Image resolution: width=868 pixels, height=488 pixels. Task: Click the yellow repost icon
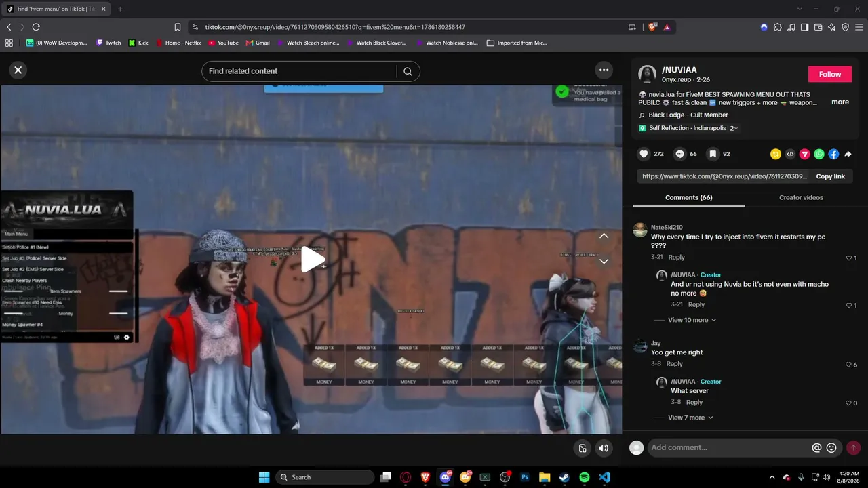tap(776, 154)
